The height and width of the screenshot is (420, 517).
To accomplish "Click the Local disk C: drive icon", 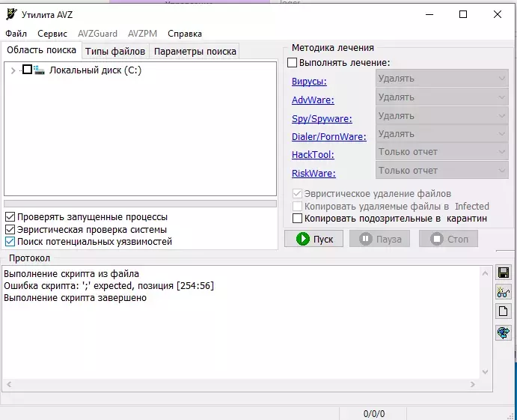I will click(39, 70).
